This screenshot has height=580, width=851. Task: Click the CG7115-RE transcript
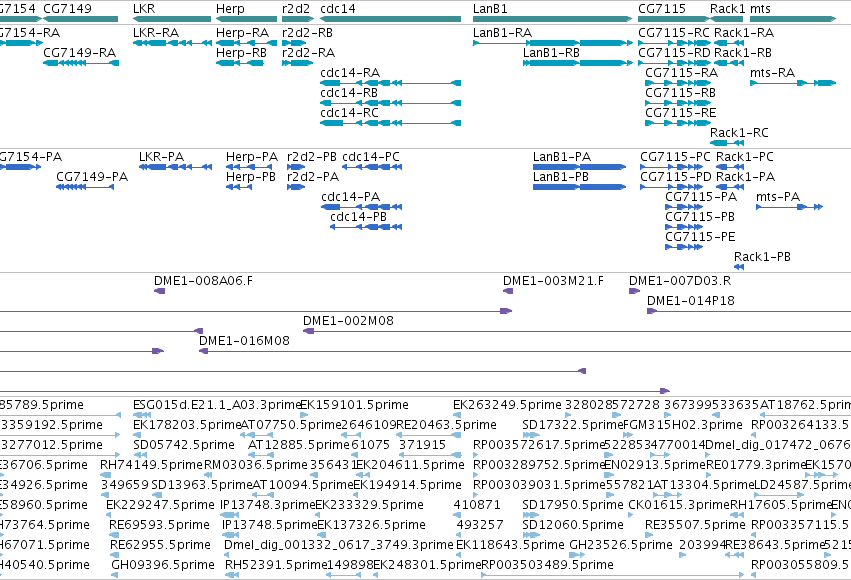tap(678, 123)
